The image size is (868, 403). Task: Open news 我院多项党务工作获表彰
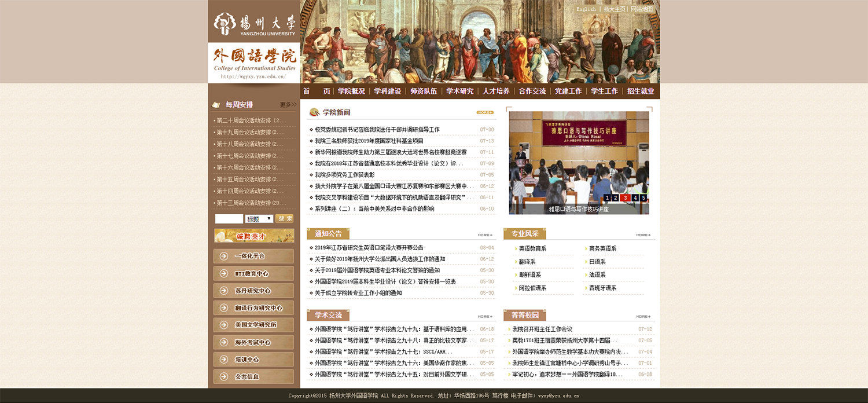coord(345,175)
